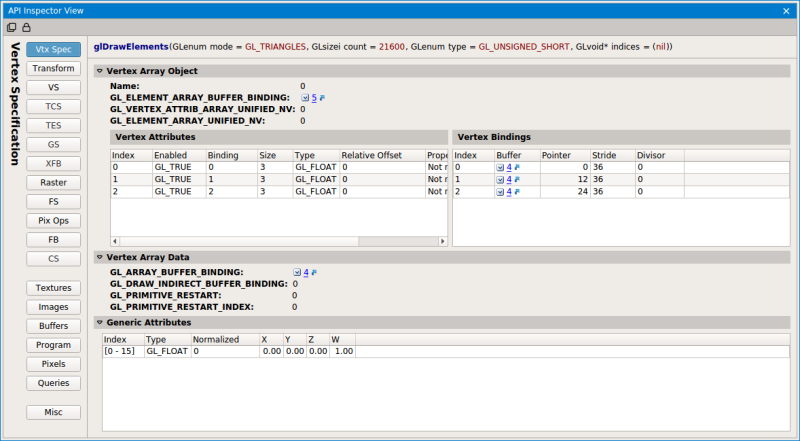Open the CS tab

pos(54,259)
